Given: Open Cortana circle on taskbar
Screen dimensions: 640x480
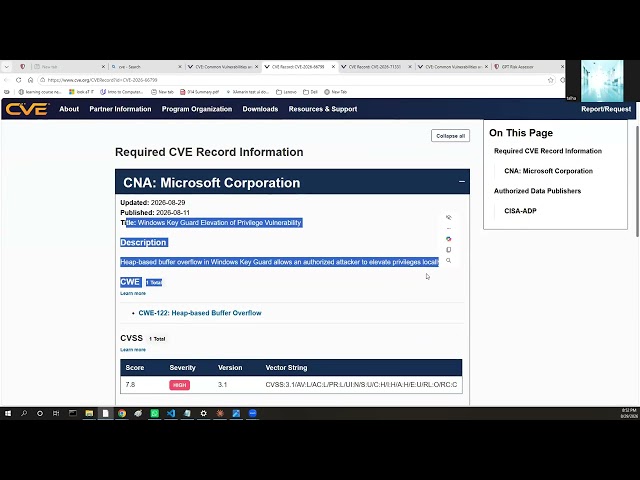Looking at the screenshot, I should click(x=40, y=413).
